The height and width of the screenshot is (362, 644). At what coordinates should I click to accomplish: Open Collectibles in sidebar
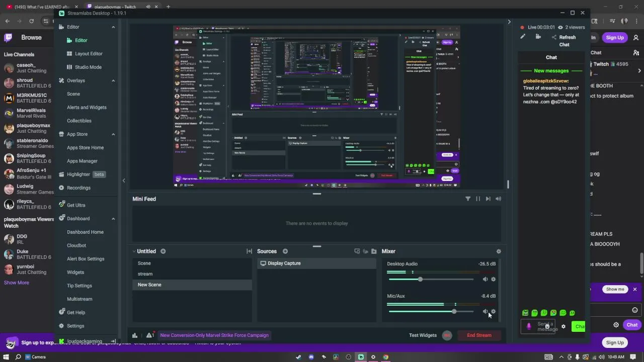[x=79, y=121]
